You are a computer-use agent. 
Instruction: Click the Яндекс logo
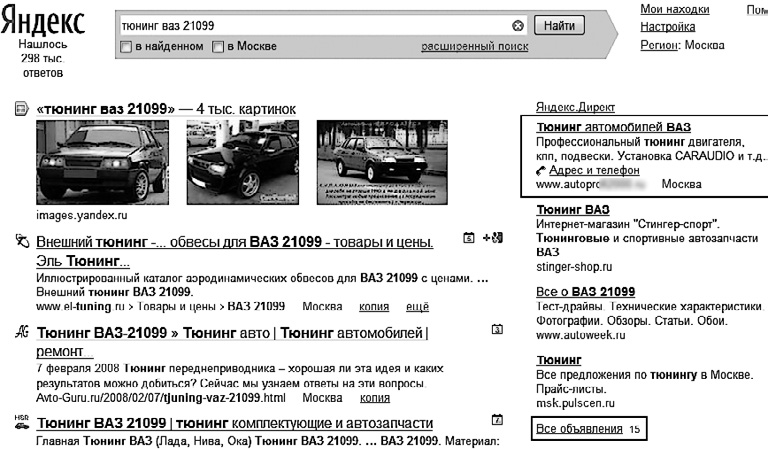coord(43,22)
